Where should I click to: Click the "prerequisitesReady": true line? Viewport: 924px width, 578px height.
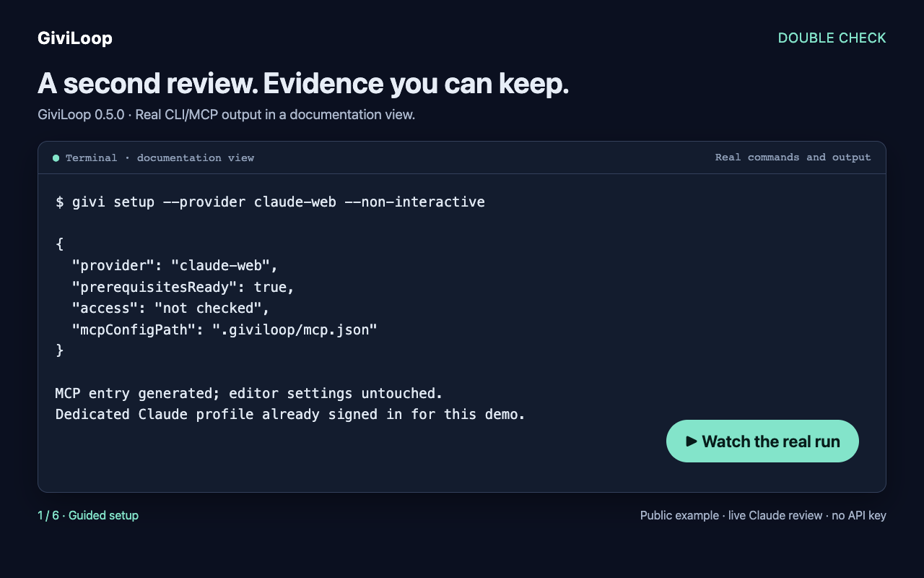[x=183, y=287]
